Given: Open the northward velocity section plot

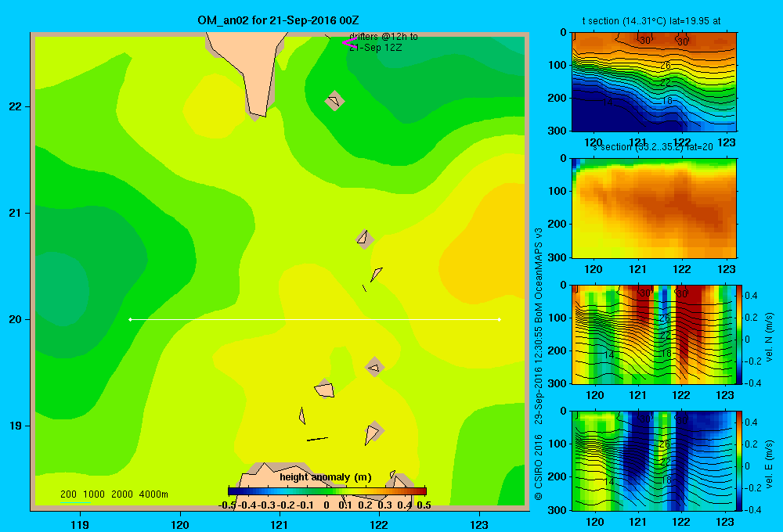Looking at the screenshot, I should pyautogui.click(x=654, y=334).
